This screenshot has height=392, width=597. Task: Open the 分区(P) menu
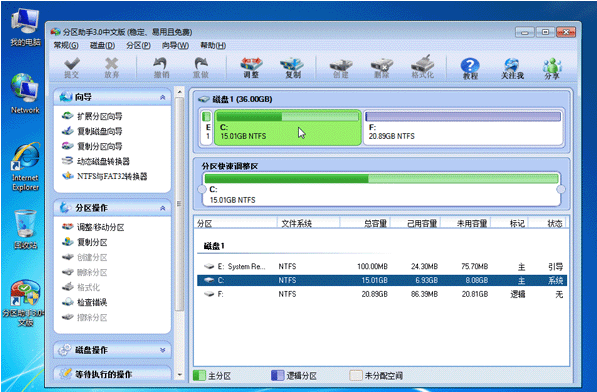[138, 45]
